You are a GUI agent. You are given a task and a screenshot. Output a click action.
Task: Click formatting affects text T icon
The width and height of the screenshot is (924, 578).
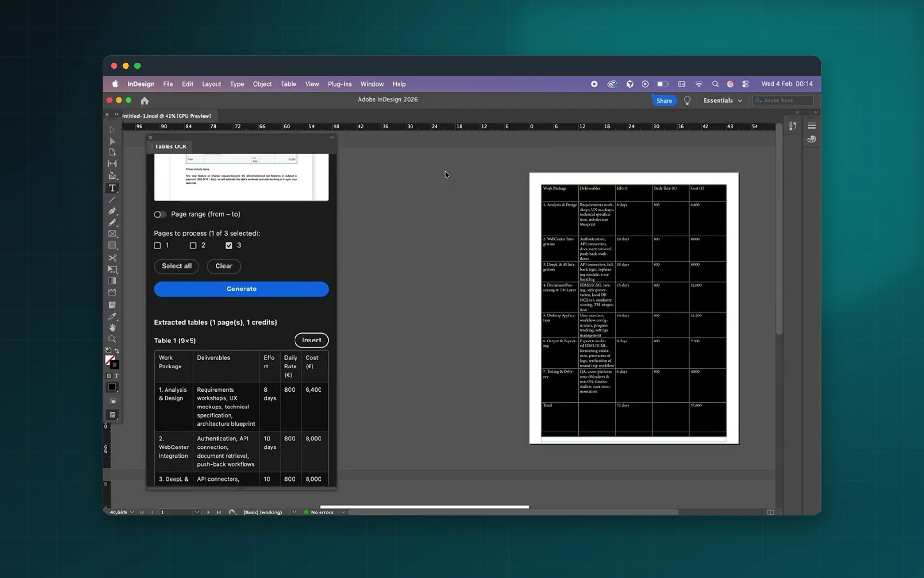click(116, 376)
